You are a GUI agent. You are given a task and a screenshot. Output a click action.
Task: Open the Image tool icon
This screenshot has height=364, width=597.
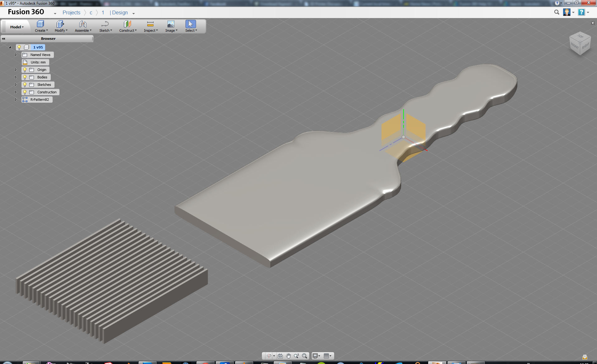coord(171,24)
